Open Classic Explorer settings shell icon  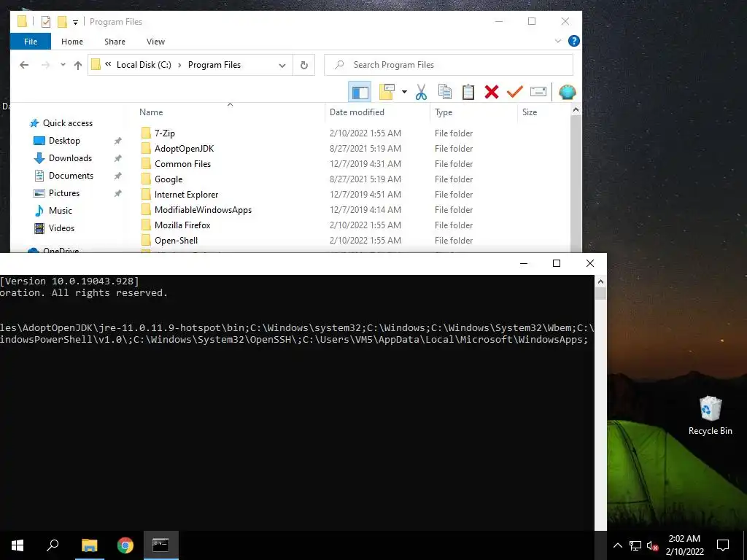(567, 92)
